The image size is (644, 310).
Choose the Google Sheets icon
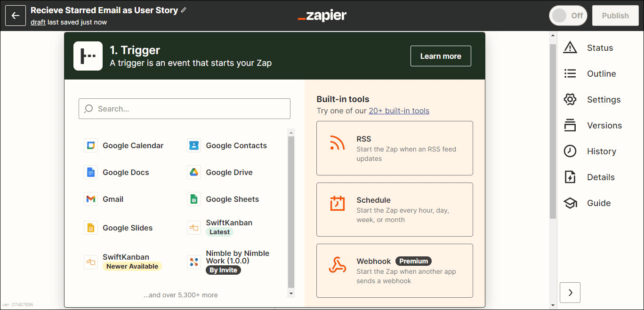point(193,199)
